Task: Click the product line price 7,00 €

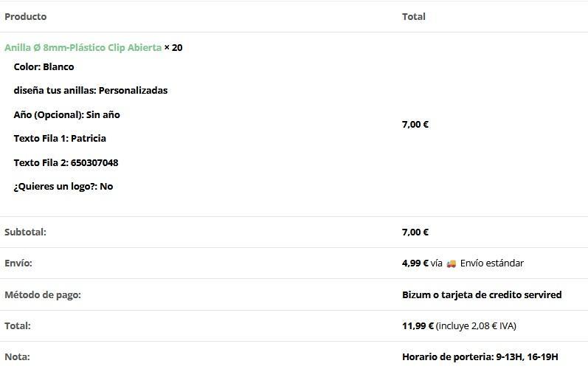Action: tap(415, 125)
